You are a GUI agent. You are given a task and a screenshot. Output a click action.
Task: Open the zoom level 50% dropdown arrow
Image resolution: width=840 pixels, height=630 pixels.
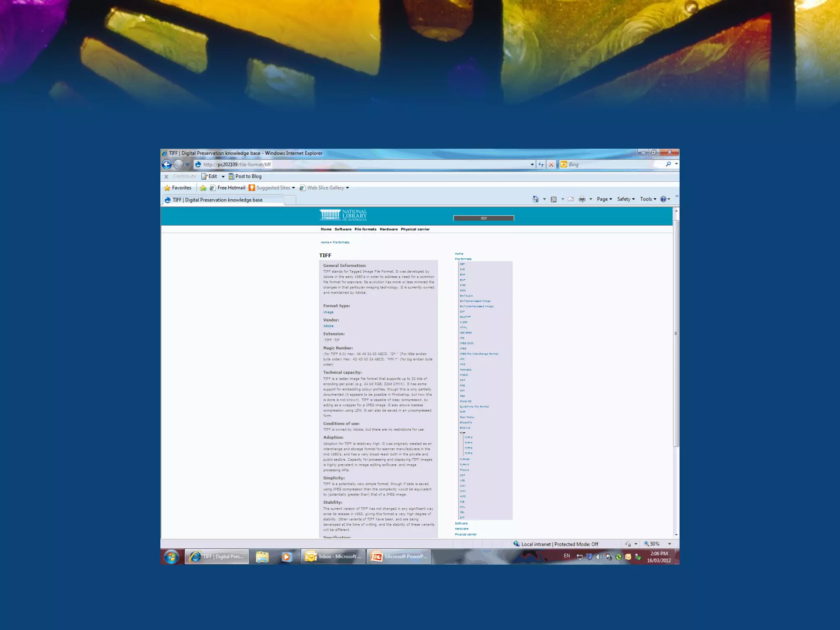(x=669, y=544)
